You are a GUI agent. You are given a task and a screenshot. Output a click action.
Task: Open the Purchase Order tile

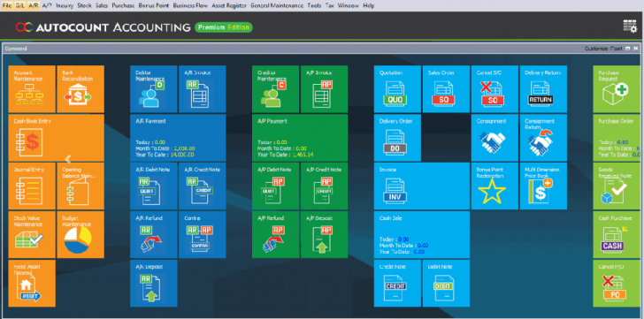click(x=617, y=138)
